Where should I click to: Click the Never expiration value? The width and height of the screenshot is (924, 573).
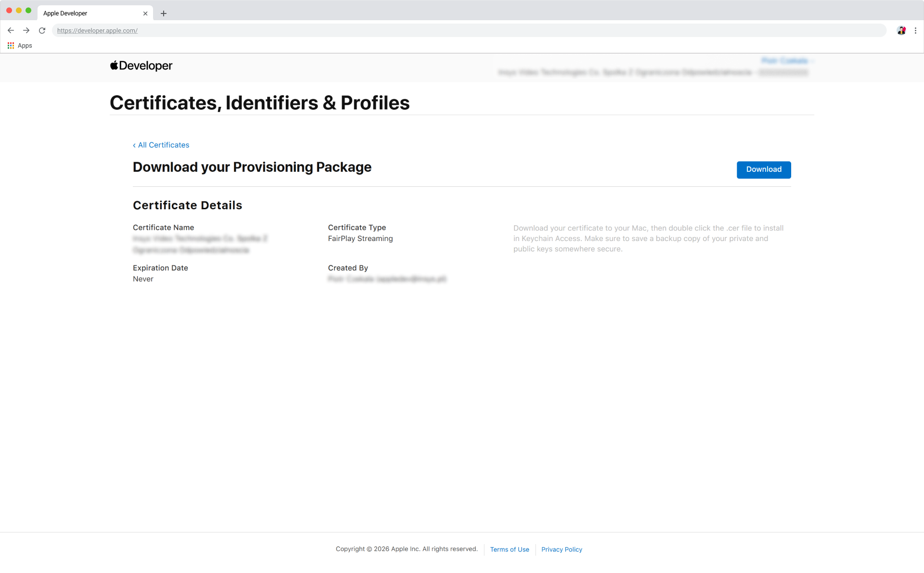pos(143,279)
